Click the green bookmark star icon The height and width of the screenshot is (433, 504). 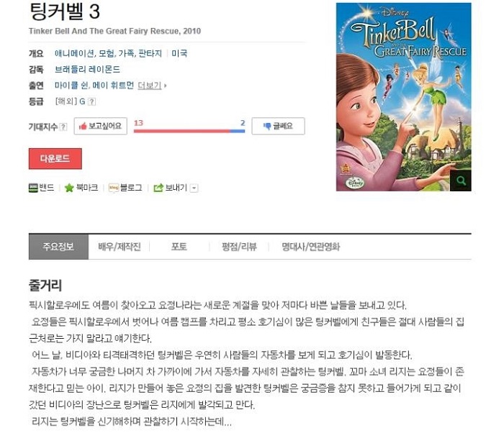click(x=69, y=188)
